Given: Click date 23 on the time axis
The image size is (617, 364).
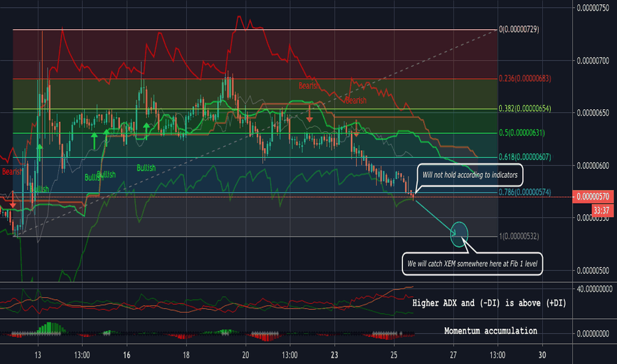Looking at the screenshot, I should [x=334, y=355].
